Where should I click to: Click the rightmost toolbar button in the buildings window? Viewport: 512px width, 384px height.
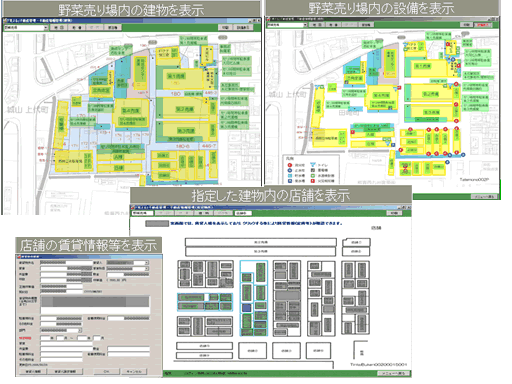pos(243,28)
